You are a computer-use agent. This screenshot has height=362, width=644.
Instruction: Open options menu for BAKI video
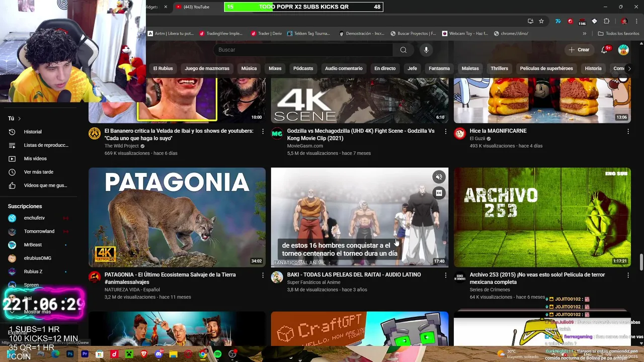[x=445, y=275]
